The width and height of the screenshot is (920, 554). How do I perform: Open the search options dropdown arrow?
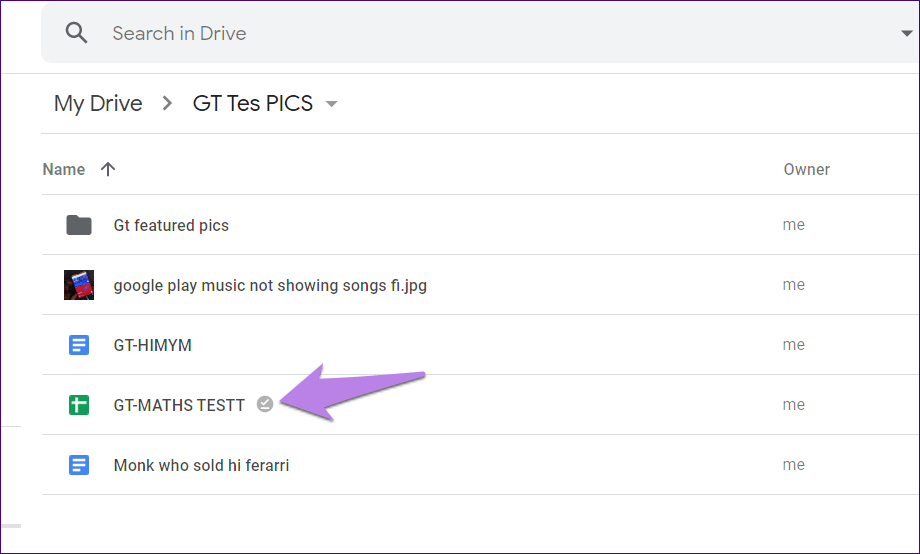pyautogui.click(x=906, y=33)
